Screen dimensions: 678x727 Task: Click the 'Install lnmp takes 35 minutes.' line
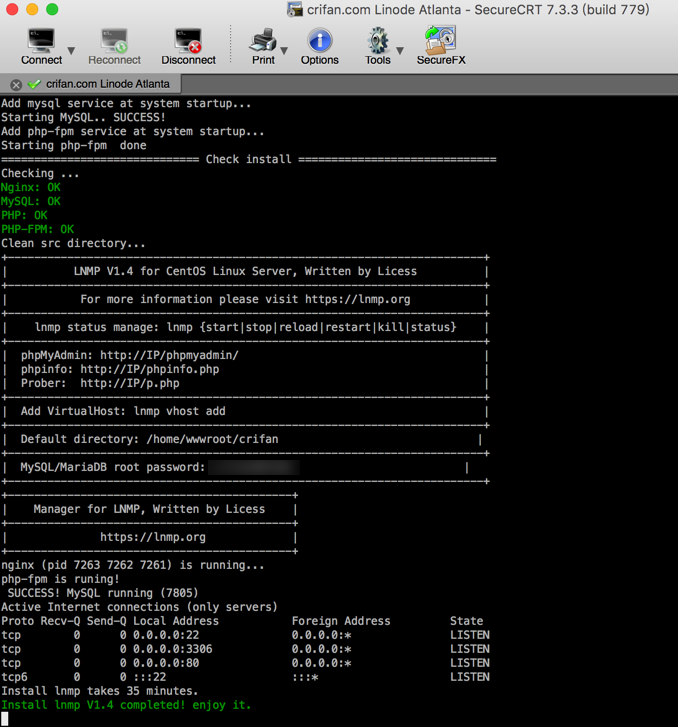click(x=100, y=691)
